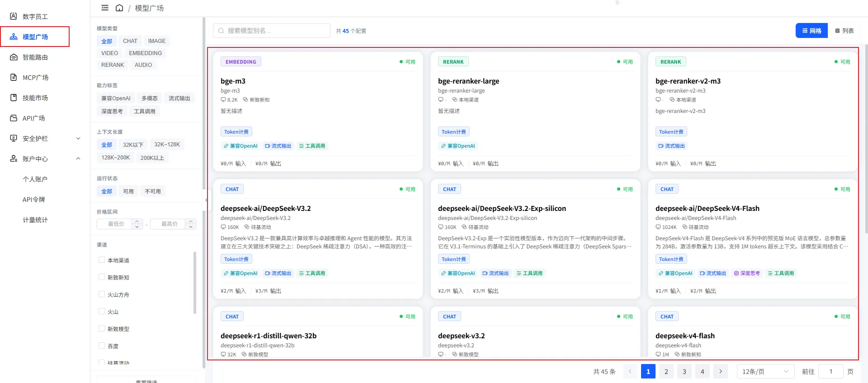Screen dimensions: 868x383
Task: Go to home via breadcrumb home icon
Action: pos(119,8)
